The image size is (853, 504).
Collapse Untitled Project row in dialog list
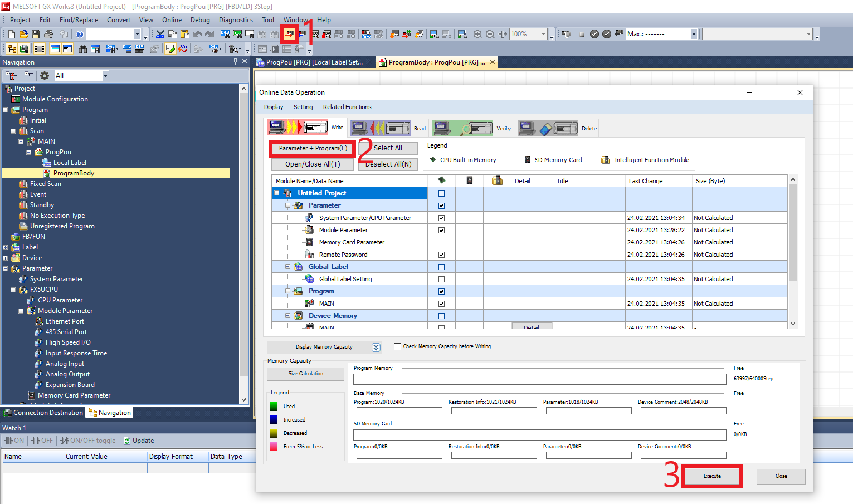pos(277,193)
